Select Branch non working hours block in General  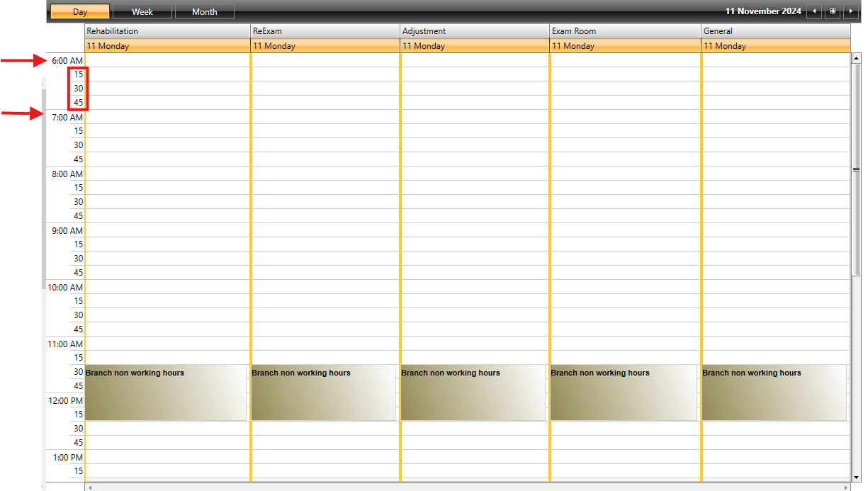[x=774, y=393]
